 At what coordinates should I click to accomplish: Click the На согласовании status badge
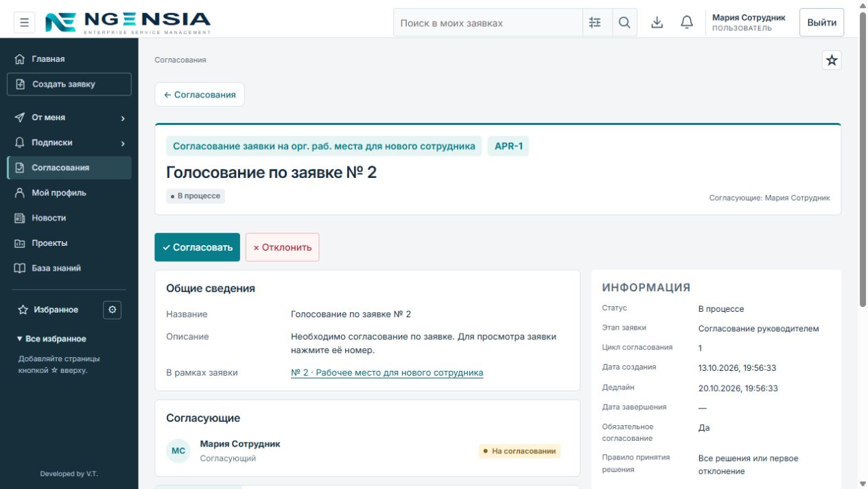[x=519, y=451]
